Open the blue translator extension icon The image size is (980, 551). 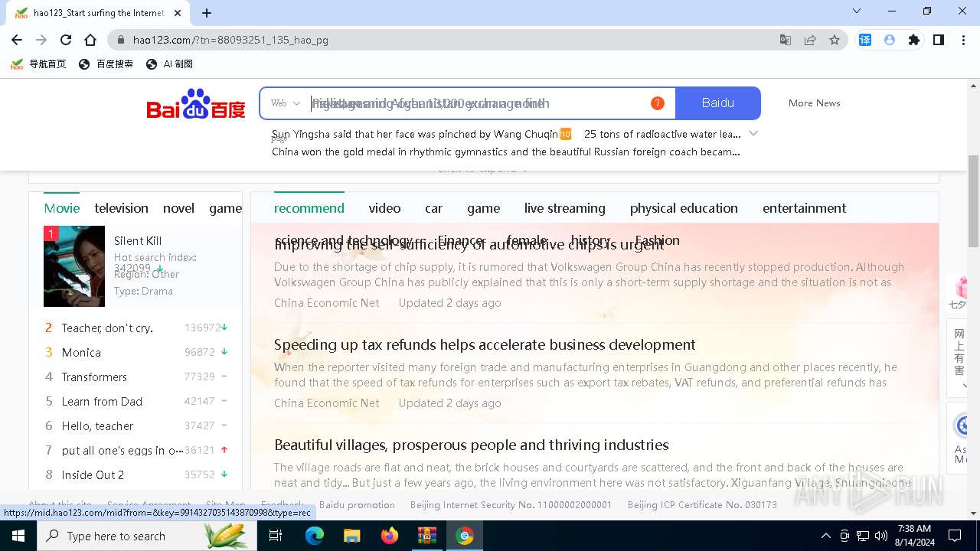[x=865, y=40]
